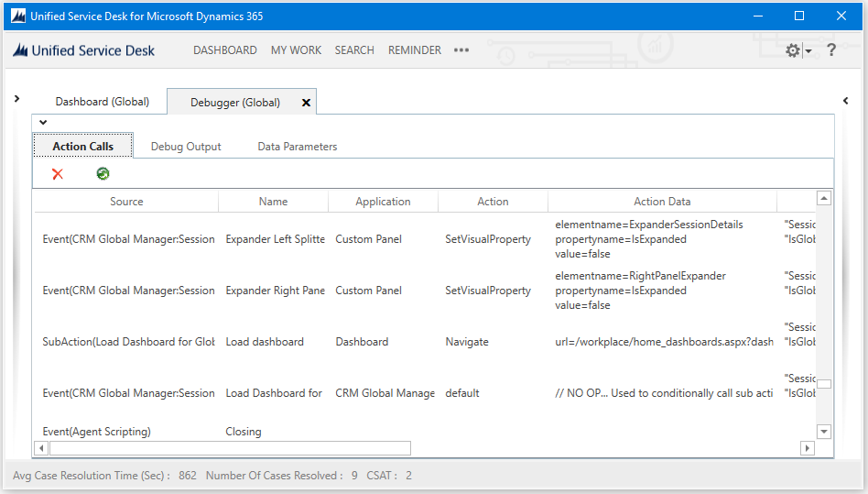Click the REMINDER toolbar item
868x494 pixels.
(415, 50)
